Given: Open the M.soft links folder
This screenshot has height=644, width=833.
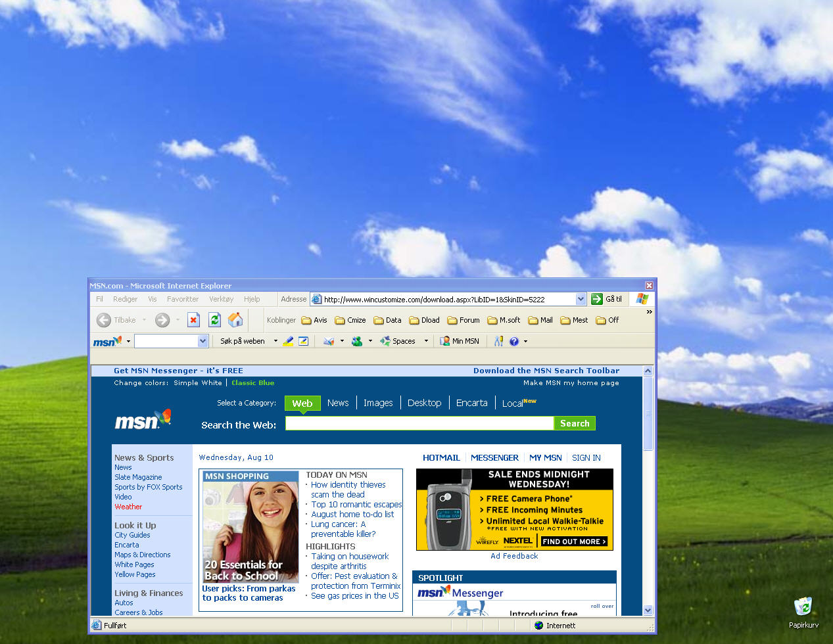Looking at the screenshot, I should 504,320.
